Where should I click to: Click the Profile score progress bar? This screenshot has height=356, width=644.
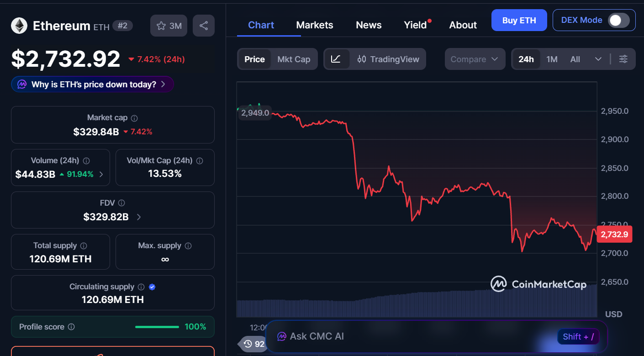pos(157,327)
